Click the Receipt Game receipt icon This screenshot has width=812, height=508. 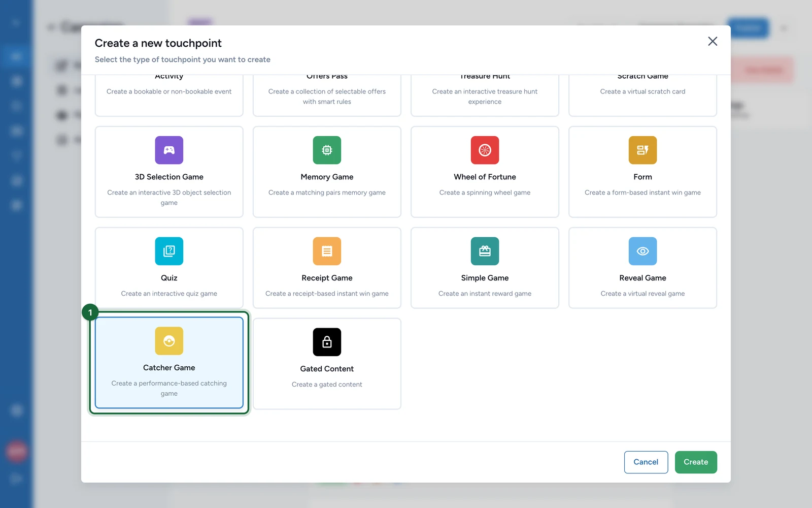pyautogui.click(x=327, y=251)
